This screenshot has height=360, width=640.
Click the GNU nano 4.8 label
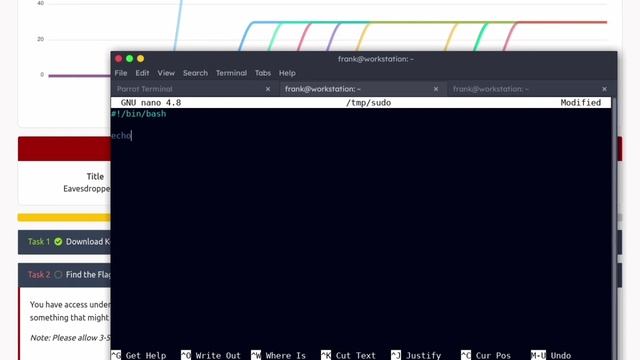tap(151, 103)
